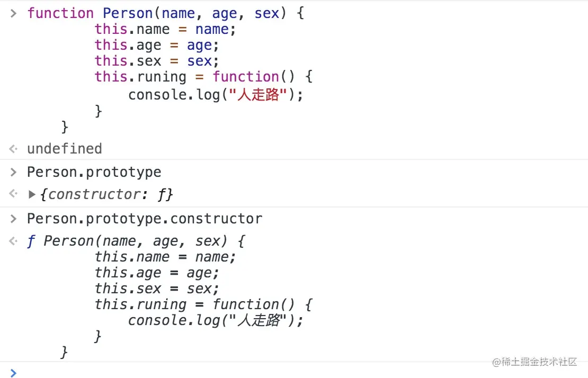Click the output arrow beside undefined
This screenshot has height=378, width=588.
point(14,149)
